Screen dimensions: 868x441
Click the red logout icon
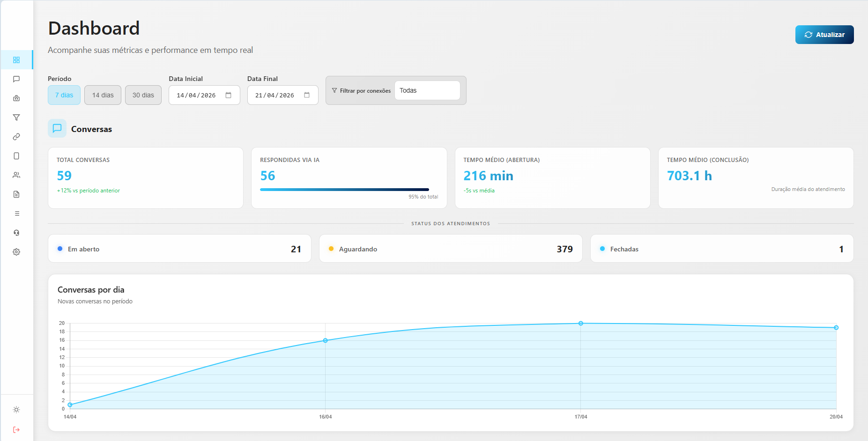(x=16, y=430)
